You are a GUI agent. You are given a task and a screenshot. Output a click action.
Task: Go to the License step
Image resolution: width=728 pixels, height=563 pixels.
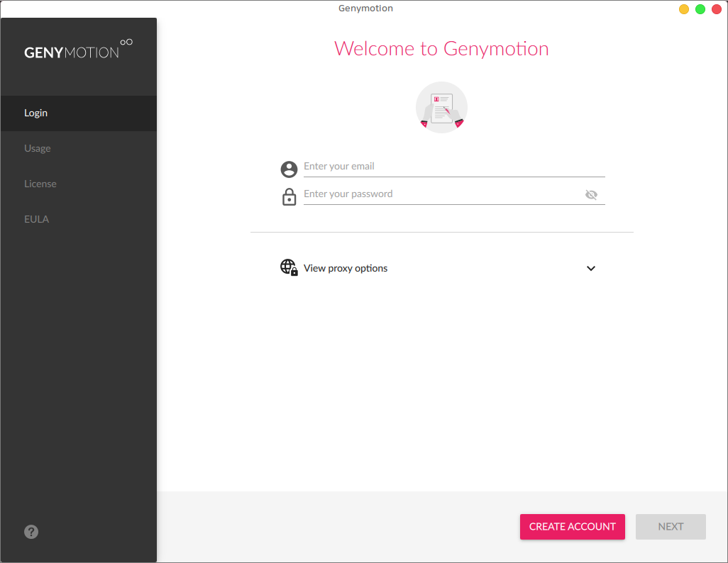pos(40,184)
